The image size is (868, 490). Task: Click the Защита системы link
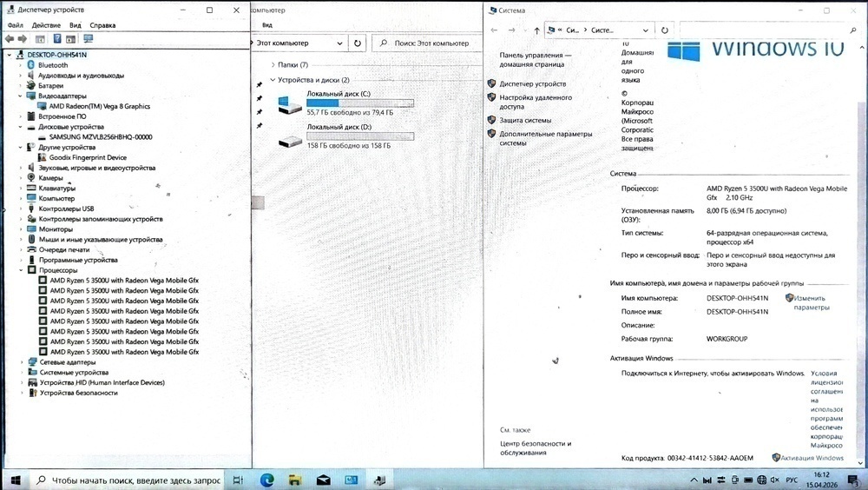[525, 120]
